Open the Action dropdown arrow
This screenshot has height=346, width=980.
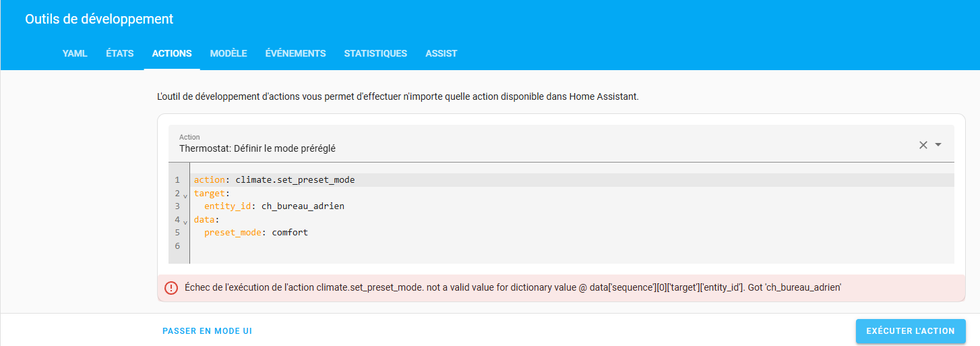click(938, 145)
